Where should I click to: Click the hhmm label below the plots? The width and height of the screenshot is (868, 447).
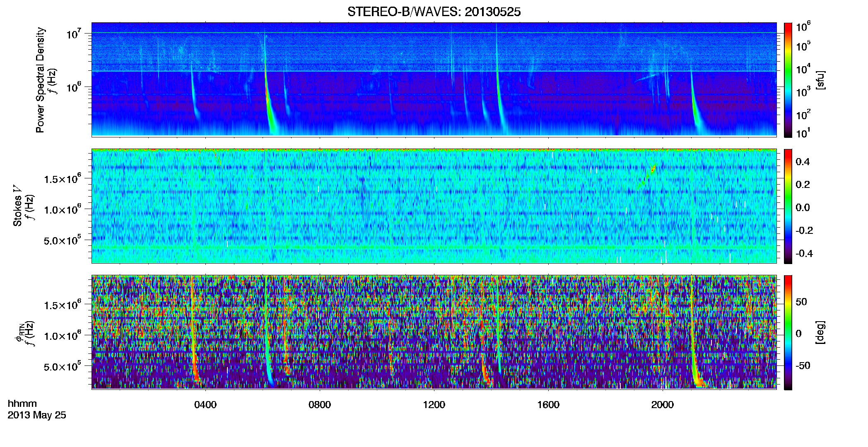point(22,404)
